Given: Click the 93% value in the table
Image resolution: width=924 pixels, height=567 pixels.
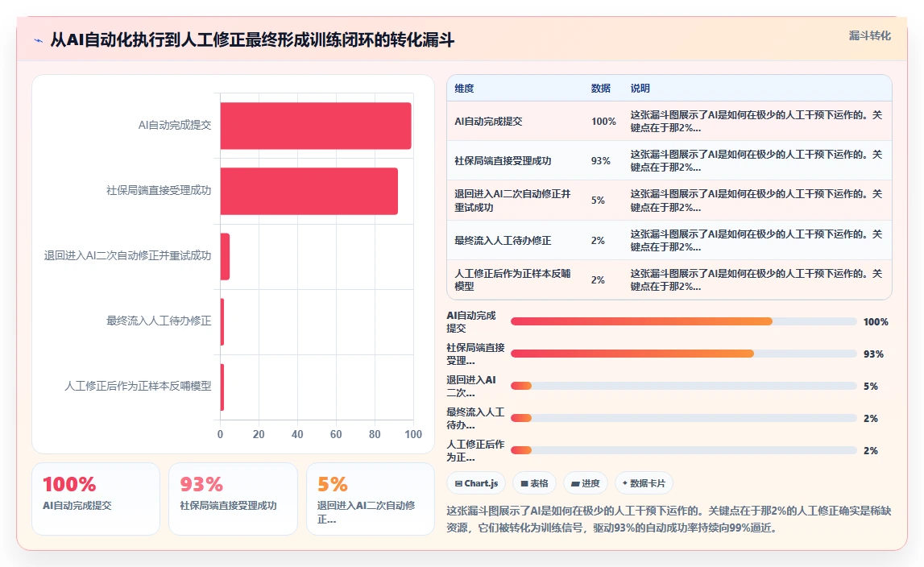Looking at the screenshot, I should pyautogui.click(x=600, y=161).
